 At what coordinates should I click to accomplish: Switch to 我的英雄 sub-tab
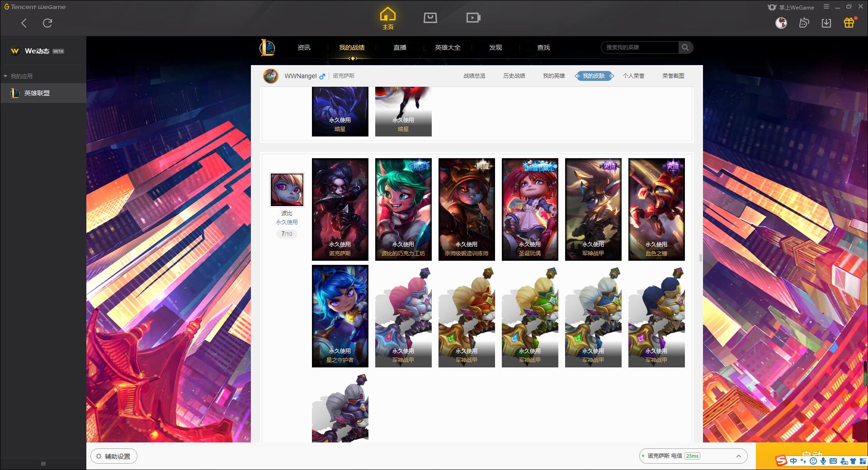[x=554, y=76]
